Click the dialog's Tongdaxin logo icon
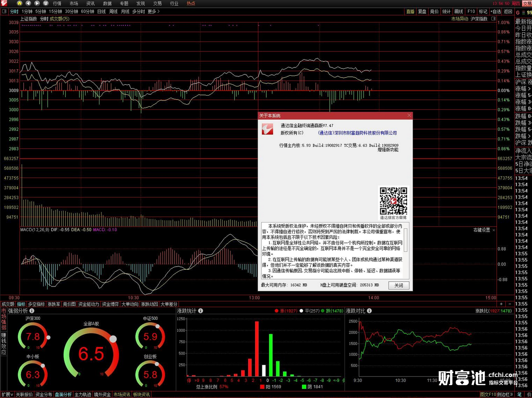The width and height of the screenshot is (532, 398). tap(268, 128)
